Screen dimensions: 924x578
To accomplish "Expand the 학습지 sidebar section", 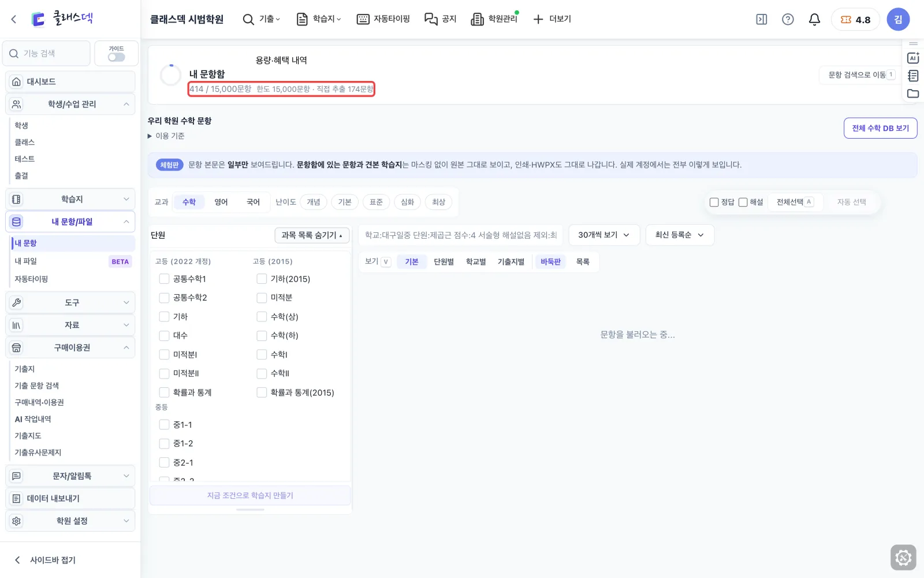I will click(70, 199).
